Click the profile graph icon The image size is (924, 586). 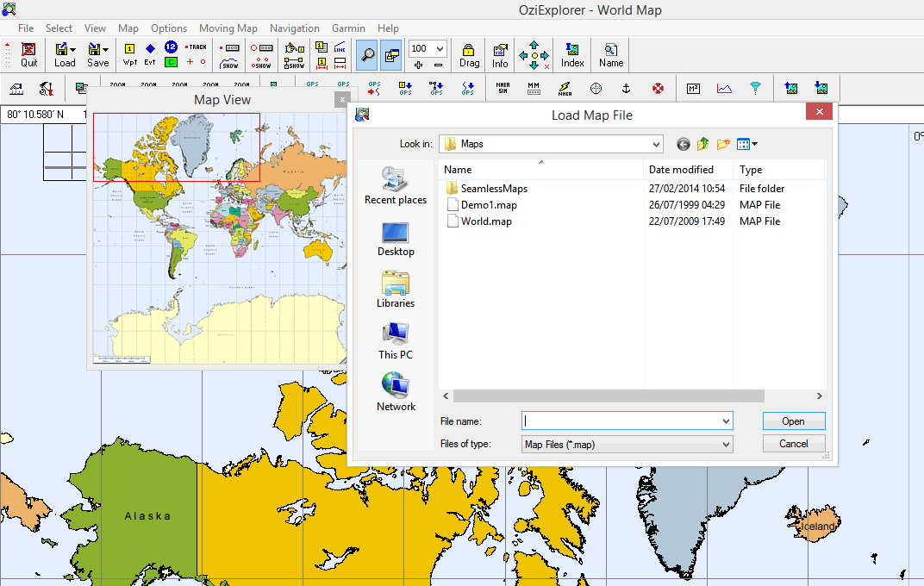(724, 89)
